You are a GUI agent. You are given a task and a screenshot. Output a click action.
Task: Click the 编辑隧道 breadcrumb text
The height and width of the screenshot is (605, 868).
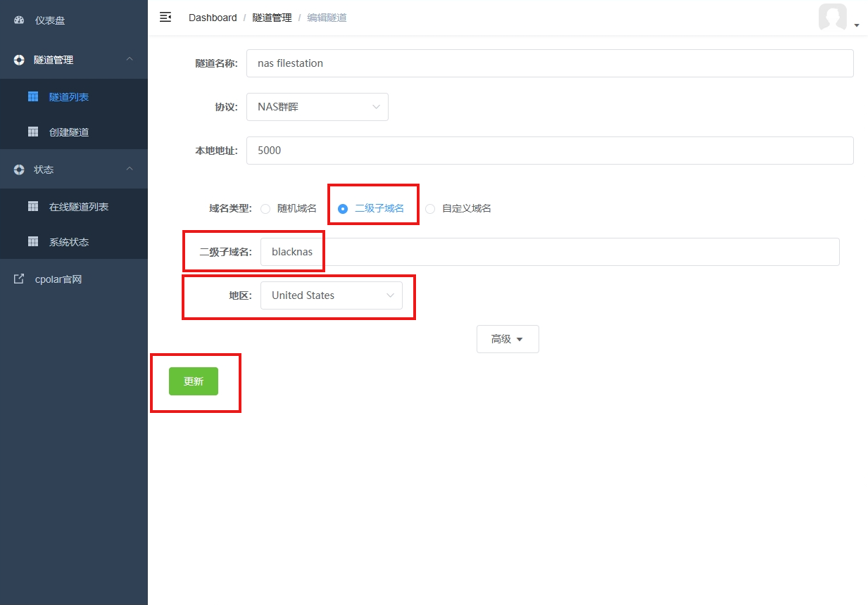pos(327,18)
